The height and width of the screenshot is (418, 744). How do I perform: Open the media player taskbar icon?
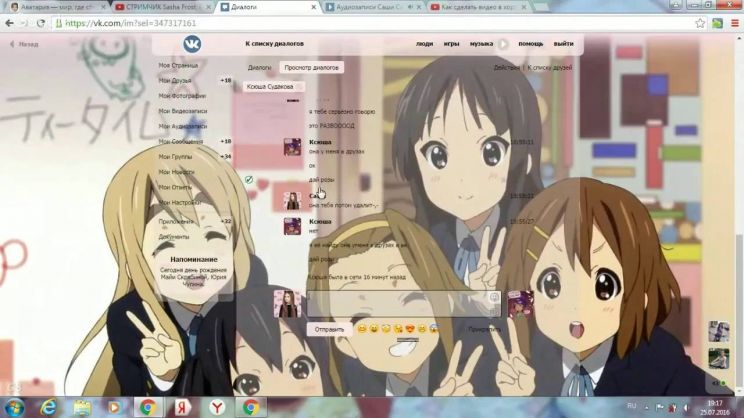pyautogui.click(x=114, y=408)
